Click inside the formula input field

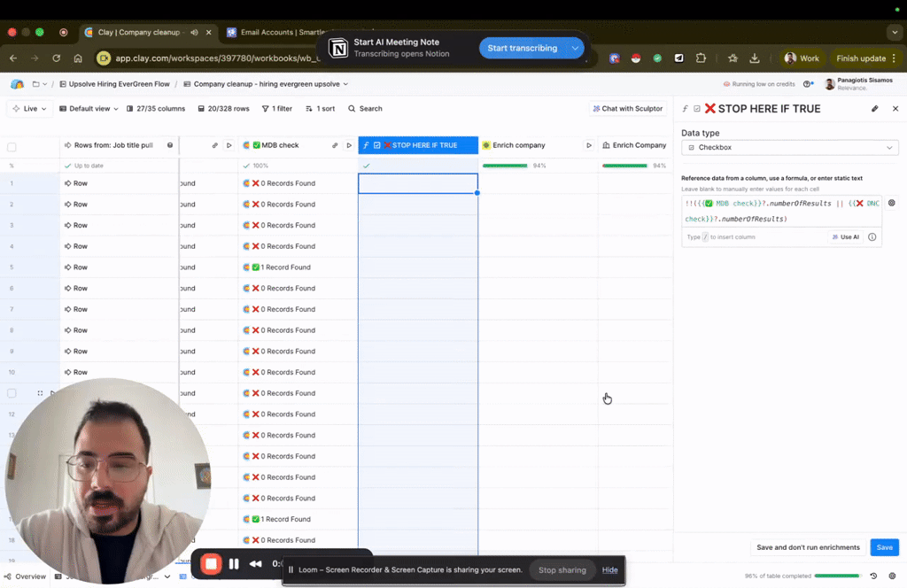tap(779, 211)
